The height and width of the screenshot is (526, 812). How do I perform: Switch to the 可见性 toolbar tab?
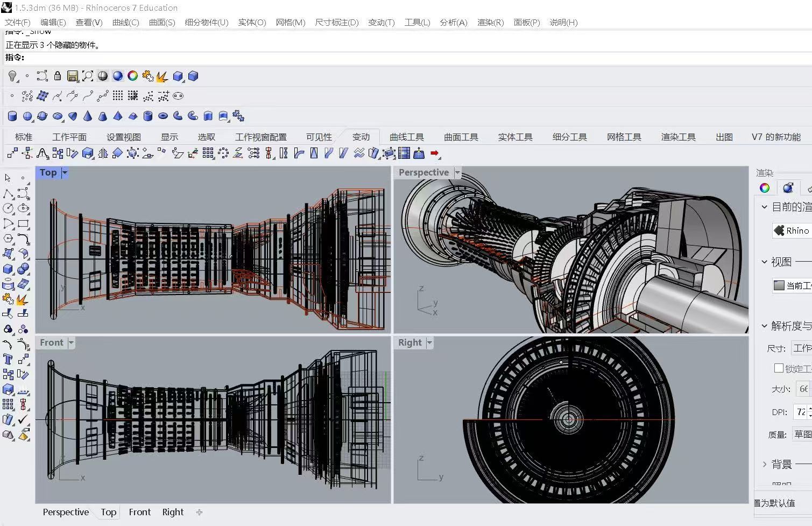[319, 137]
